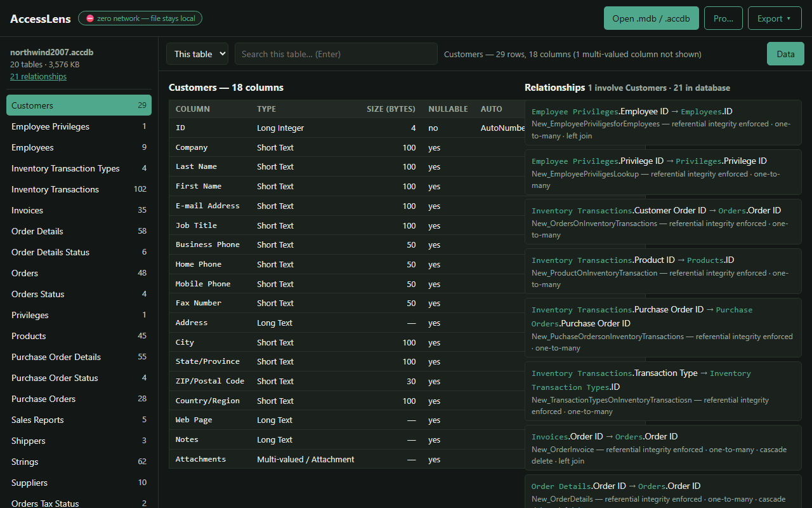Click the Fax Number column row
The image size is (812, 508).
(x=347, y=304)
